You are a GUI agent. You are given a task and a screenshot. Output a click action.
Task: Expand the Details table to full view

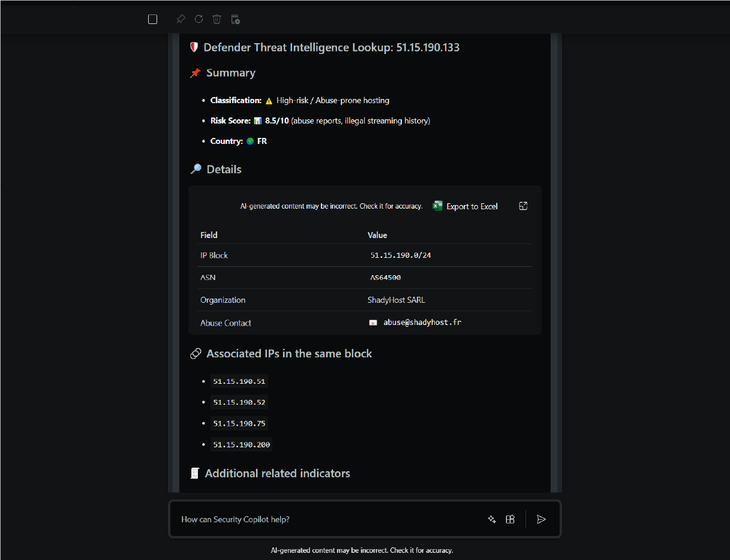(x=523, y=206)
